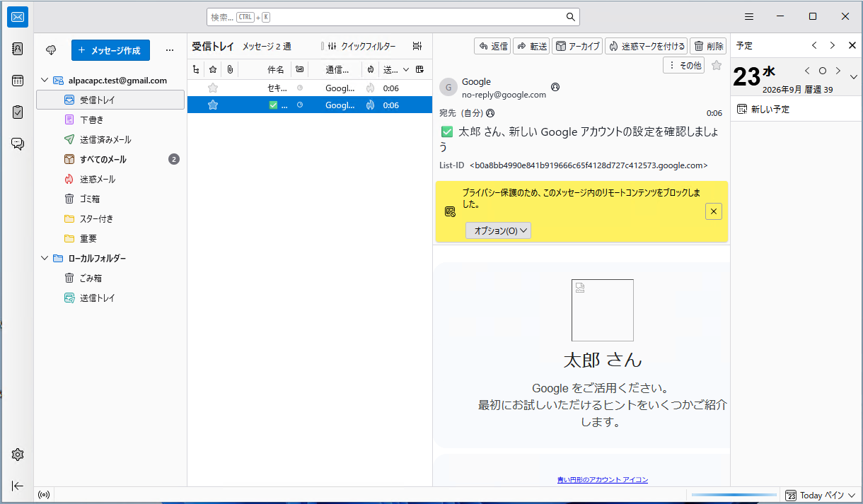Click the blocked image placeholder
The image size is (863, 504).
point(603,310)
